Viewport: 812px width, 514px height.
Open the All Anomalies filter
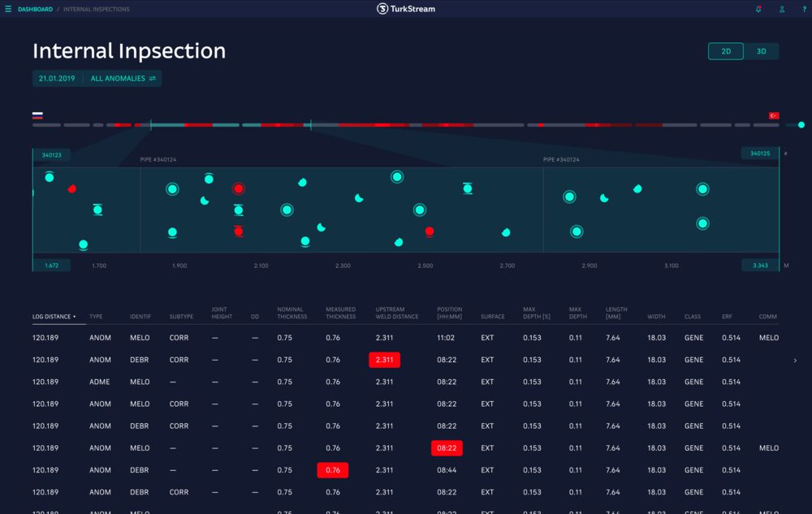(123, 79)
